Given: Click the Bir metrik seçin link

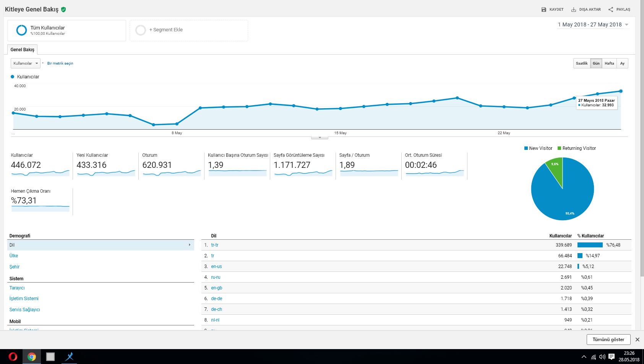Looking at the screenshot, I should (x=60, y=63).
